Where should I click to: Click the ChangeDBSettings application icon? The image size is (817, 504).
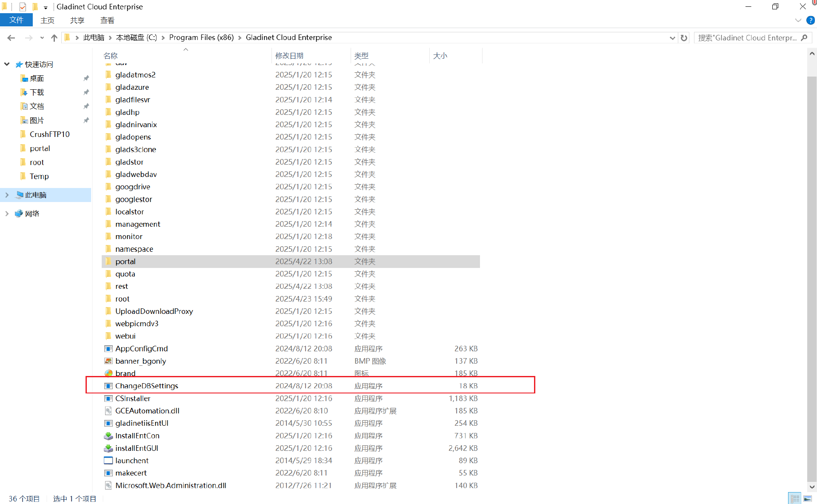pos(109,386)
